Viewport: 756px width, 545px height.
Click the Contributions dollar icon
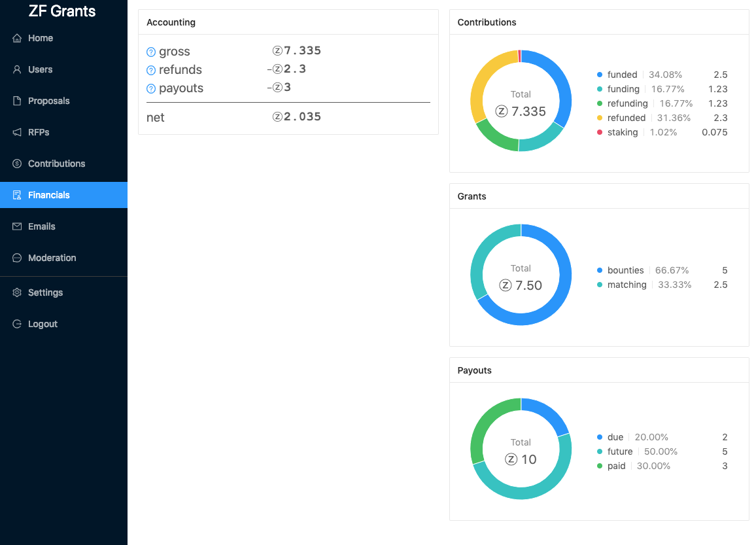pyautogui.click(x=17, y=164)
